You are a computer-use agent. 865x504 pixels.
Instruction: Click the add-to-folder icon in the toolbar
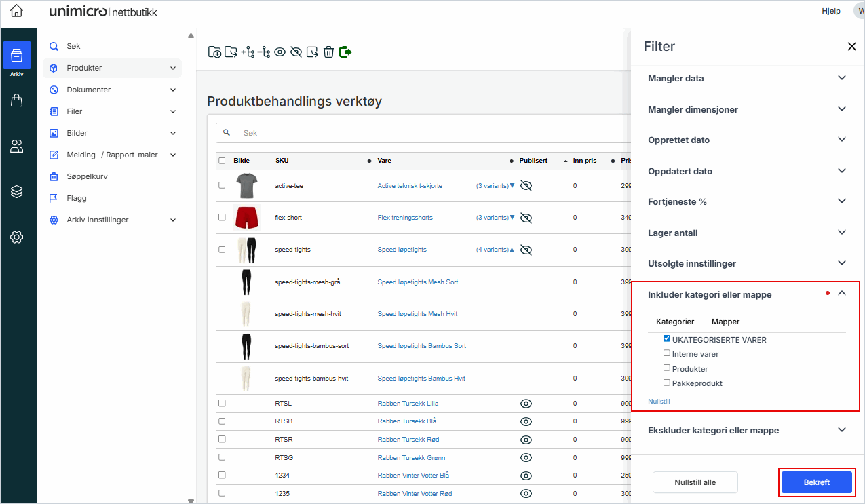coord(214,52)
